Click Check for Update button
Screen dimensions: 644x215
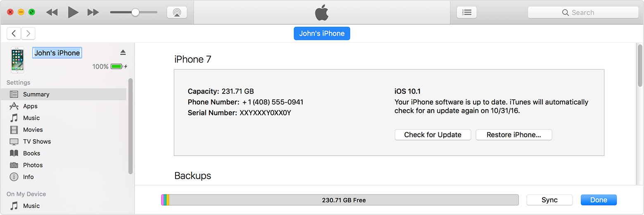click(433, 135)
